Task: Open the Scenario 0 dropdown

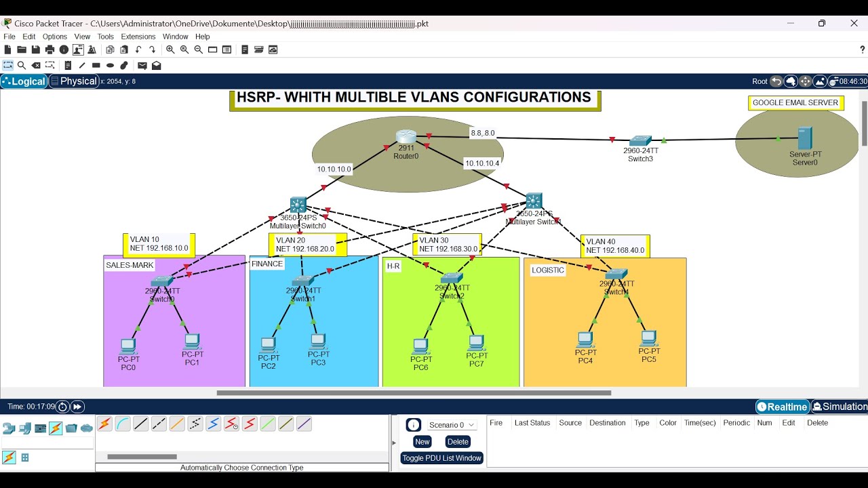Action: pyautogui.click(x=452, y=425)
